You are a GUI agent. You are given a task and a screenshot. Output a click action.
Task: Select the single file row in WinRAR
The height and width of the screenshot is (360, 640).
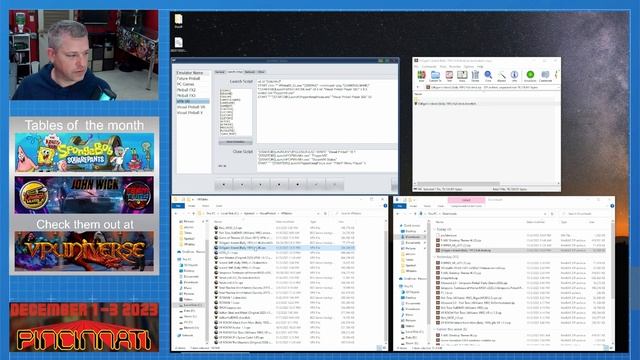[x=486, y=104]
